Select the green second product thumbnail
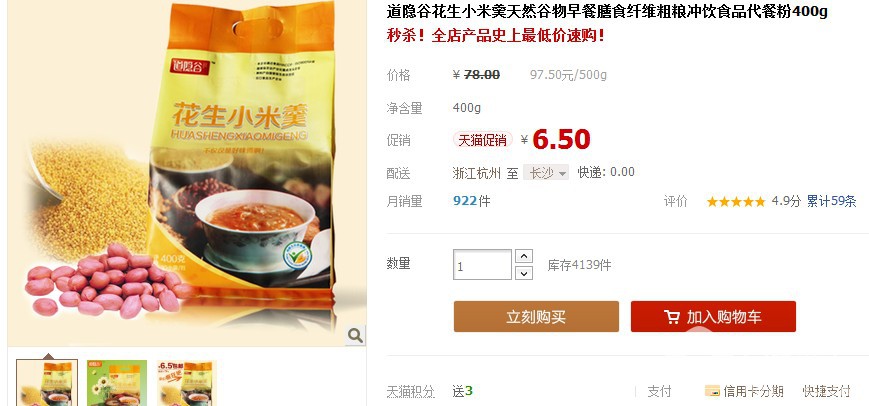Viewport: 869px width, 406px height. point(117,383)
